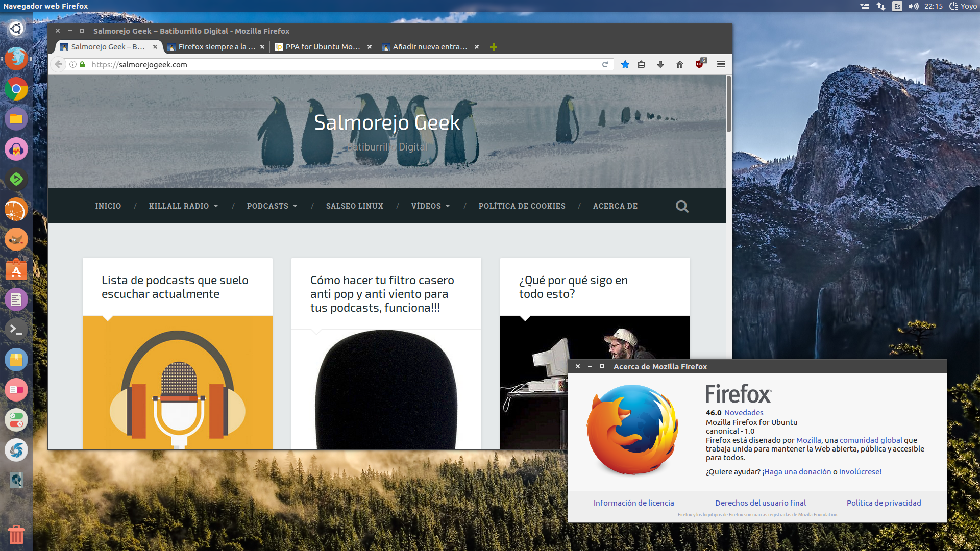The height and width of the screenshot is (551, 980).
Task: Open Política de privacidad
Action: 884,503
